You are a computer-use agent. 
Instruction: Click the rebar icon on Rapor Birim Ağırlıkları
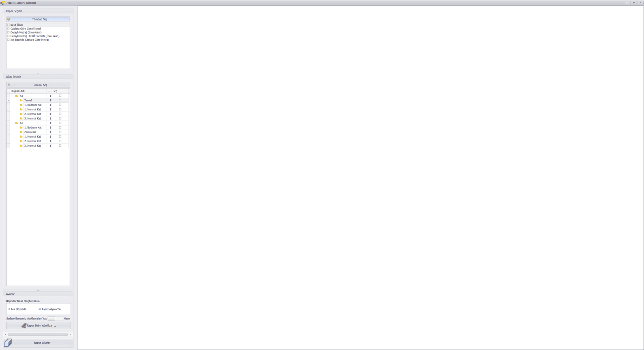click(24, 326)
